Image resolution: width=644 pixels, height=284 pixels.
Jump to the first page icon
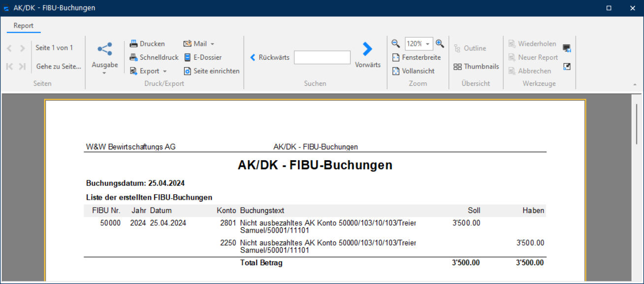9,67
